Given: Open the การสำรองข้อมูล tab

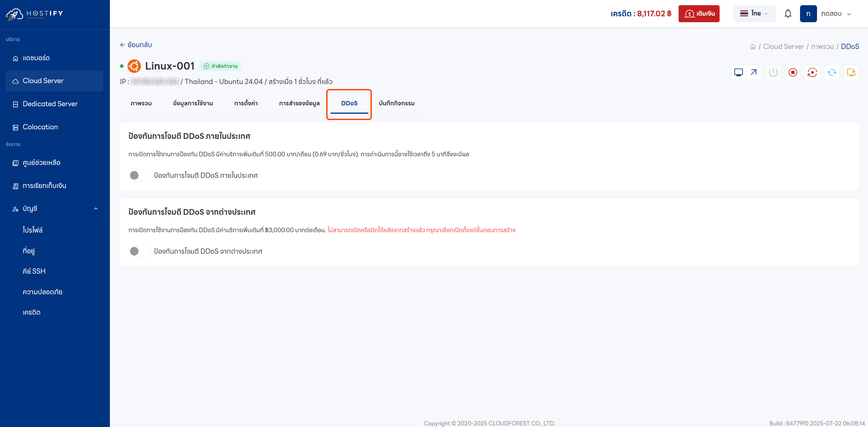Looking at the screenshot, I should 299,103.
